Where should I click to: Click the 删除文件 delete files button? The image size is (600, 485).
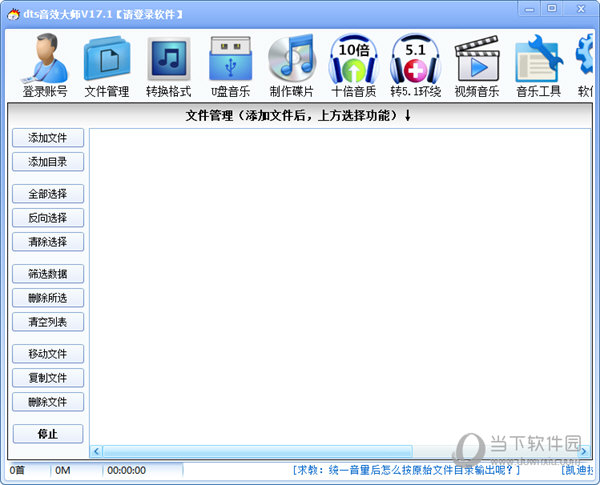(48, 402)
